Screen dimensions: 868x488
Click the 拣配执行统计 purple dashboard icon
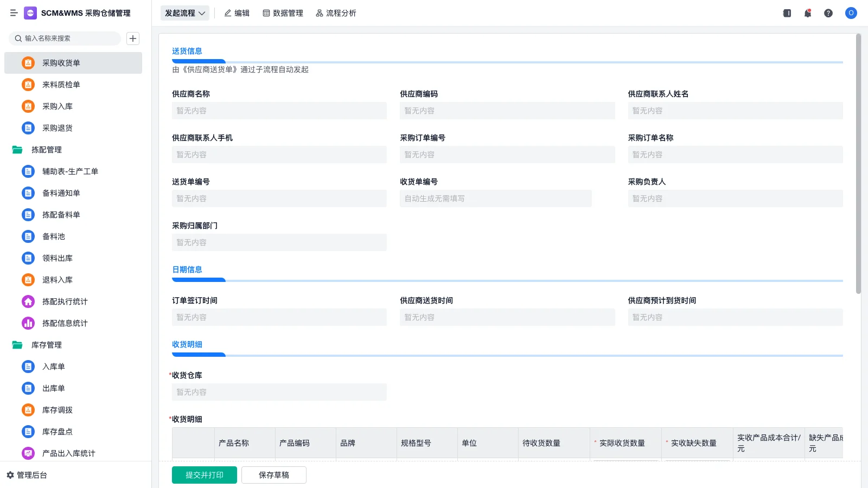[28, 301]
